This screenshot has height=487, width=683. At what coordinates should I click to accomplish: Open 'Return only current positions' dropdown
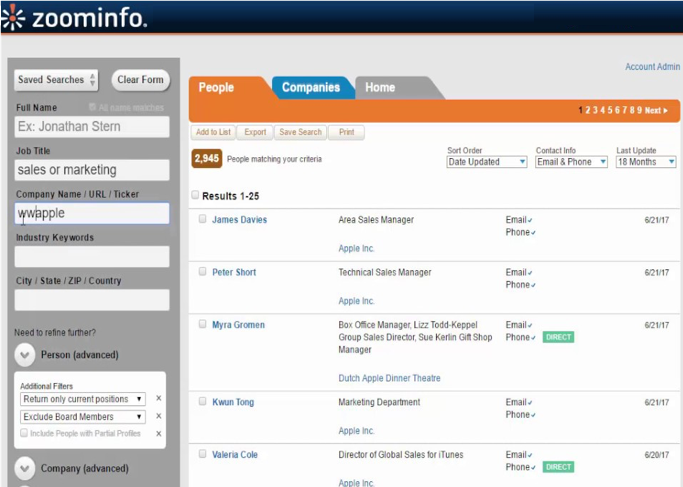pyautogui.click(x=83, y=399)
